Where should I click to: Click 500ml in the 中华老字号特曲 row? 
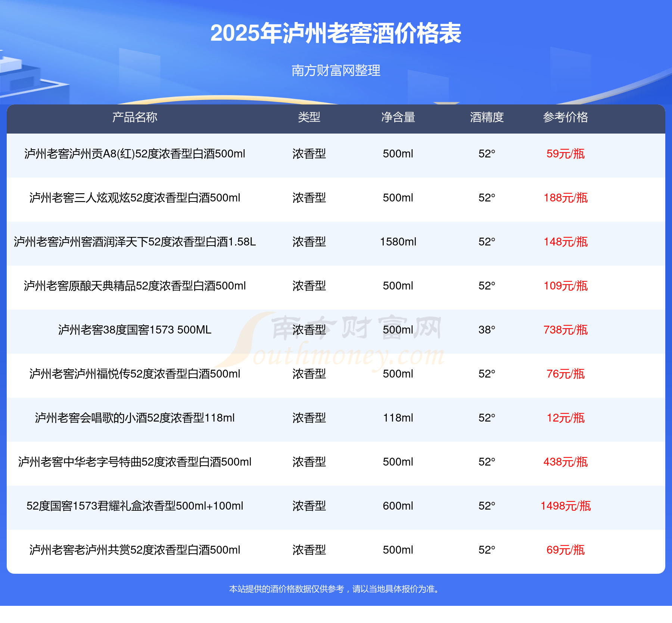[398, 462]
